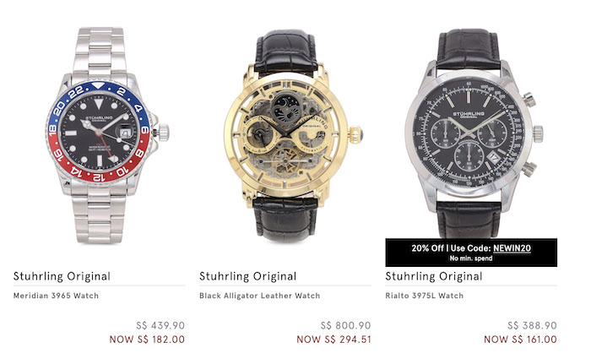Click the Rialto 3975L Watch title

(x=425, y=296)
